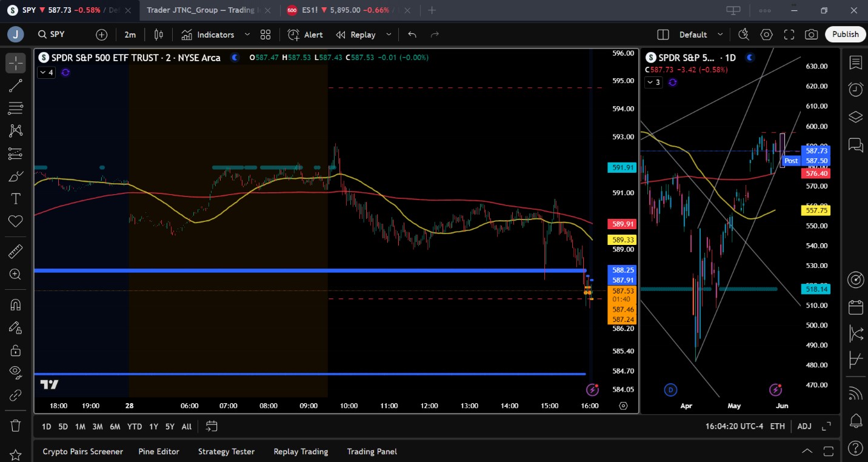868x462 pixels.
Task: Open the heart icons tool
Action: pos(16,222)
